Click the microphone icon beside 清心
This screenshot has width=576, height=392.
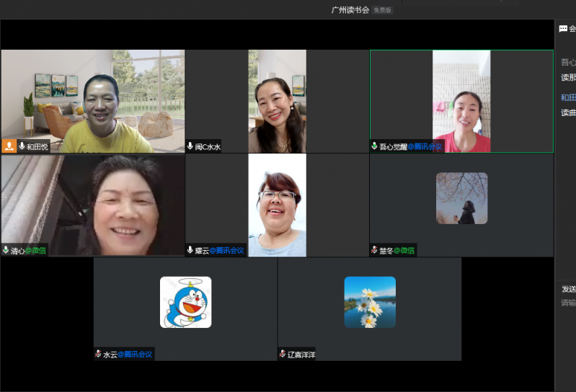[6, 251]
